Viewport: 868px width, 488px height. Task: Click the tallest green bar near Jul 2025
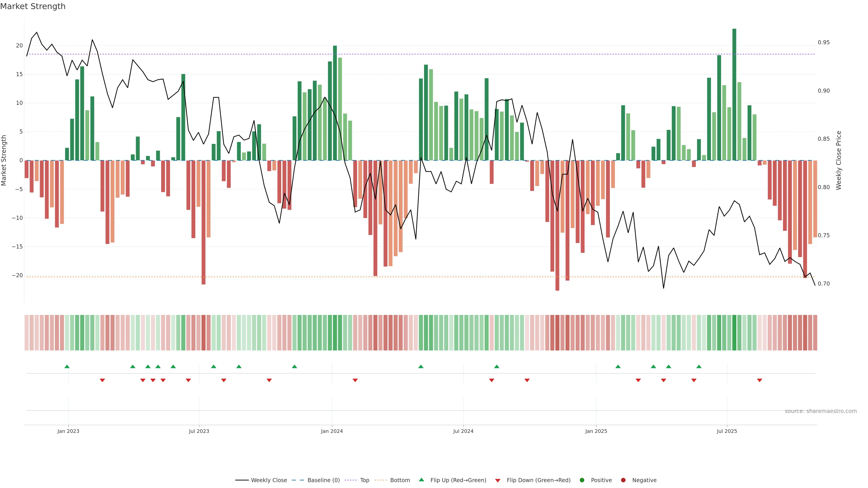tap(734, 94)
